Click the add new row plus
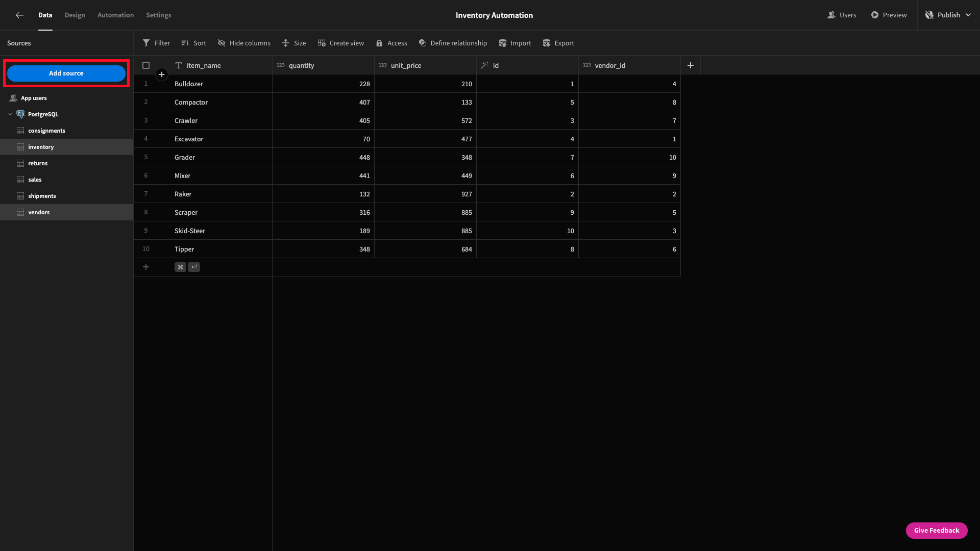Screen dimensions: 980x551 coord(146,267)
